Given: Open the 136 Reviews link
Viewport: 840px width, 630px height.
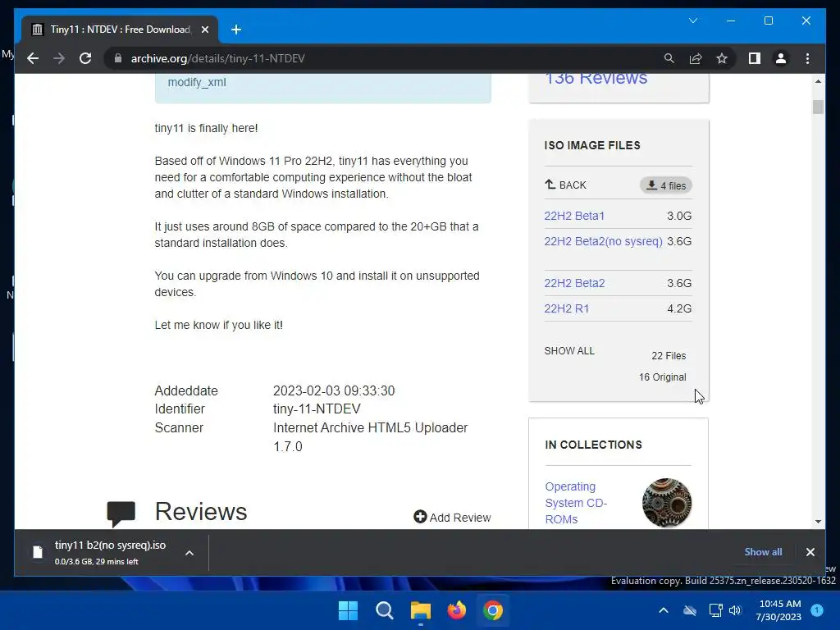Looking at the screenshot, I should pos(596,79).
